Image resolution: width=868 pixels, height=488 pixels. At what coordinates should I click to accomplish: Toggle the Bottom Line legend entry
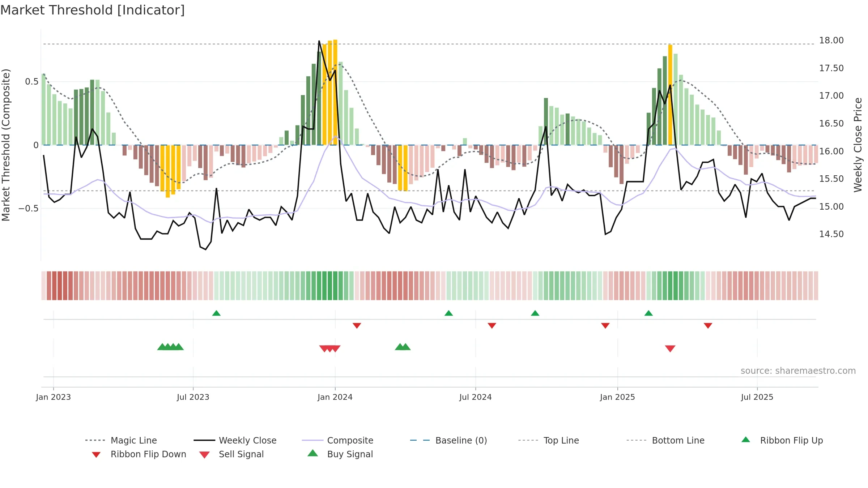pos(665,440)
